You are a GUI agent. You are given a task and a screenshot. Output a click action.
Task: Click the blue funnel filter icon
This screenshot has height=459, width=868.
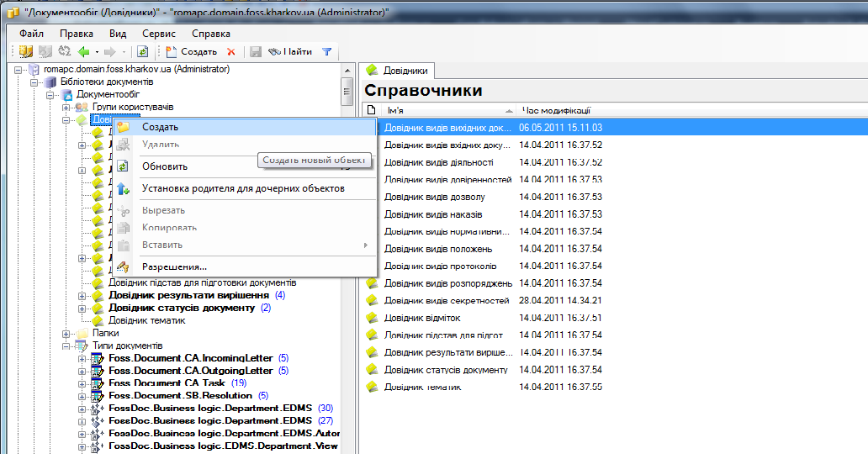click(326, 52)
